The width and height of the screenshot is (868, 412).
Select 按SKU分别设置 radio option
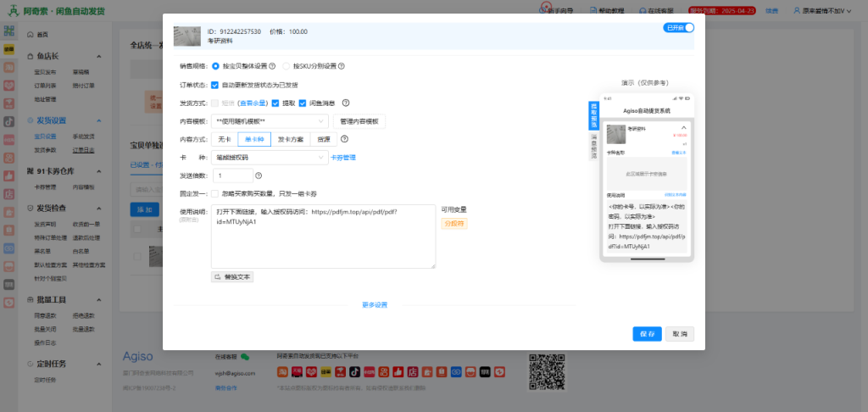click(x=287, y=65)
